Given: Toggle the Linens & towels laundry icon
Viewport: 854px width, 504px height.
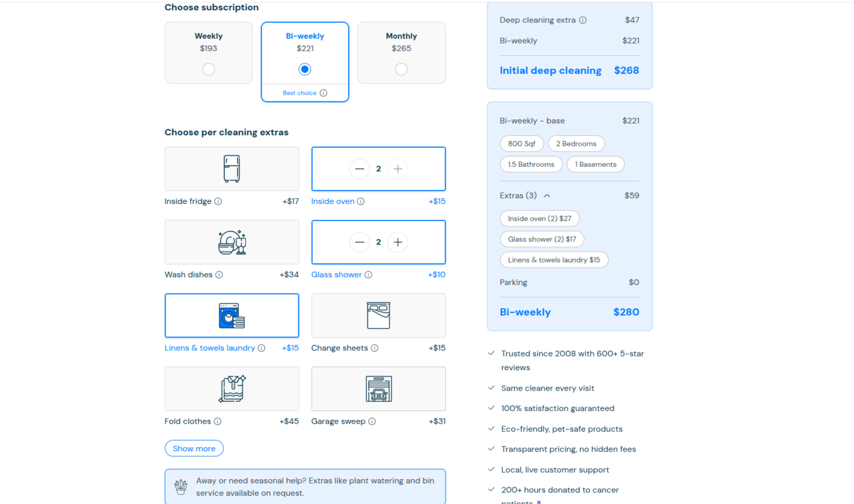Looking at the screenshot, I should pyautogui.click(x=232, y=315).
